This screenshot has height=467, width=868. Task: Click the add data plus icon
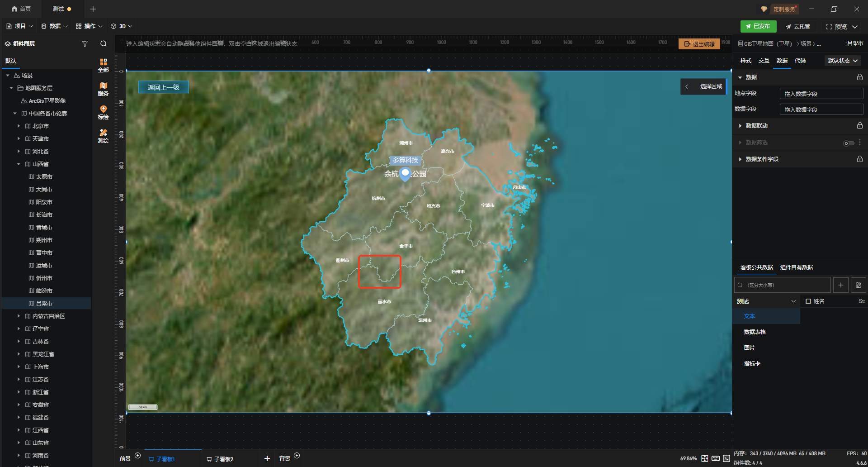[840, 285]
